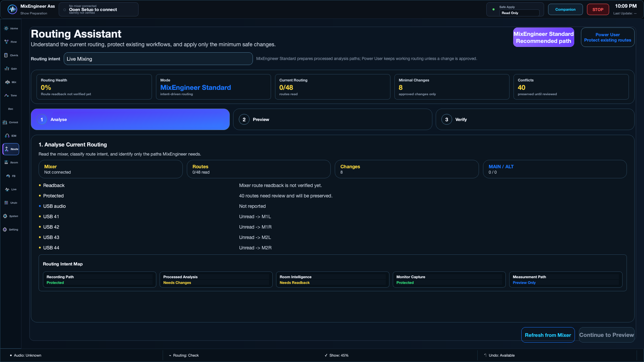Click Continue to Preview
The image size is (644, 362).
[606, 335]
